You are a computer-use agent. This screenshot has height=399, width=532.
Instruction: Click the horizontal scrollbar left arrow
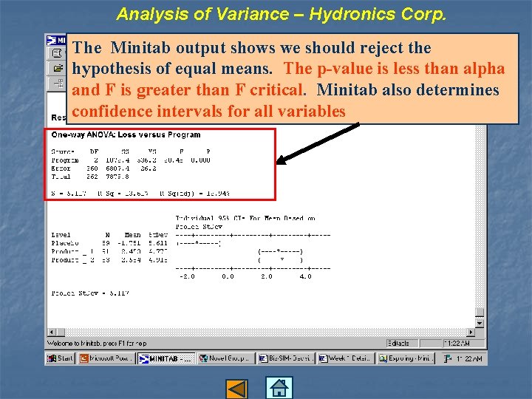pyautogui.click(x=51, y=332)
